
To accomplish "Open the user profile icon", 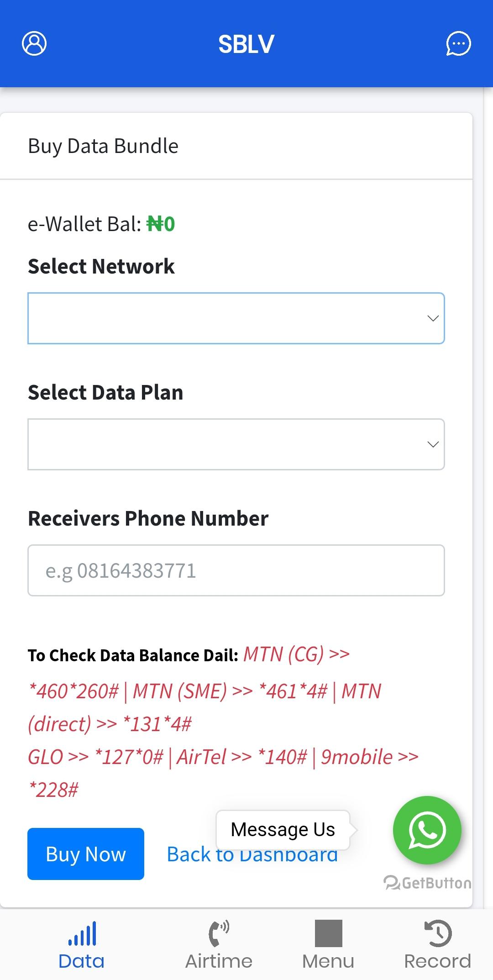I will click(x=34, y=43).
